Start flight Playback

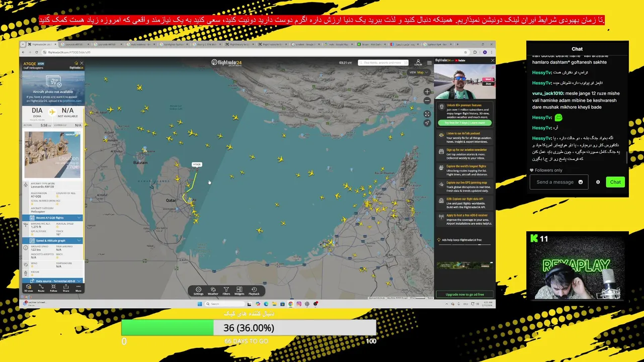click(254, 291)
